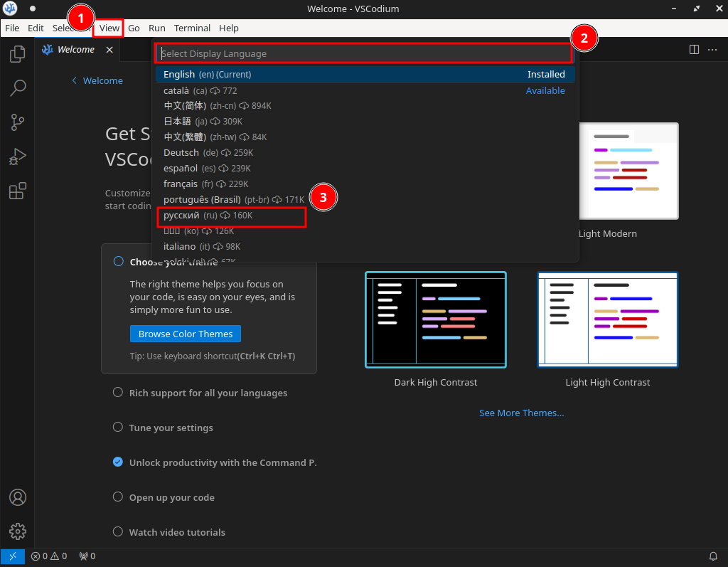Open the Explorer view in activity bar
Viewport: 728px width, 567px height.
[18, 54]
